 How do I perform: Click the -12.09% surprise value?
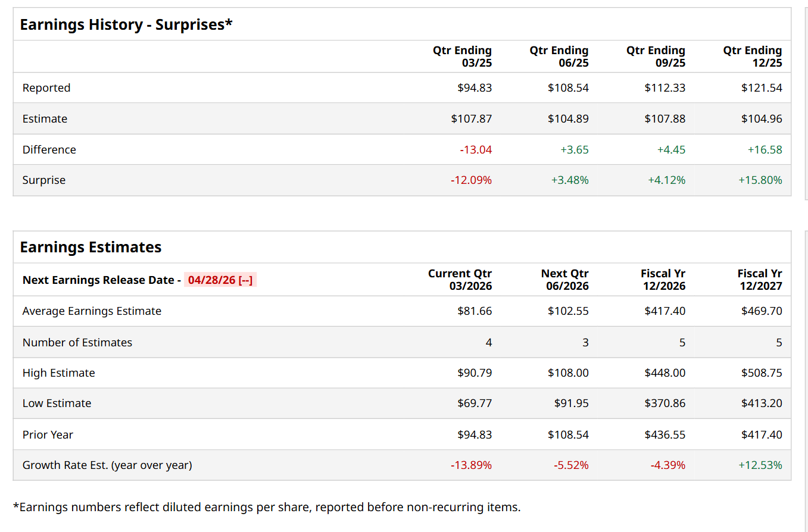pos(471,180)
